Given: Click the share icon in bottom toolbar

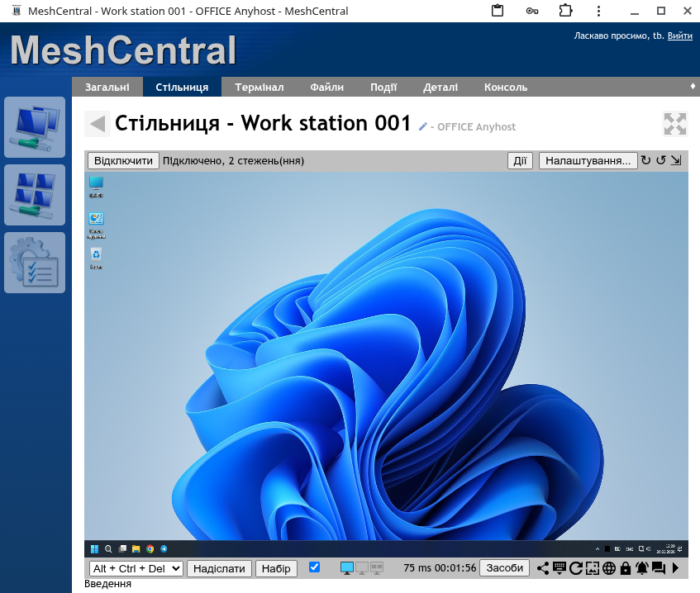Looking at the screenshot, I should pos(543,568).
